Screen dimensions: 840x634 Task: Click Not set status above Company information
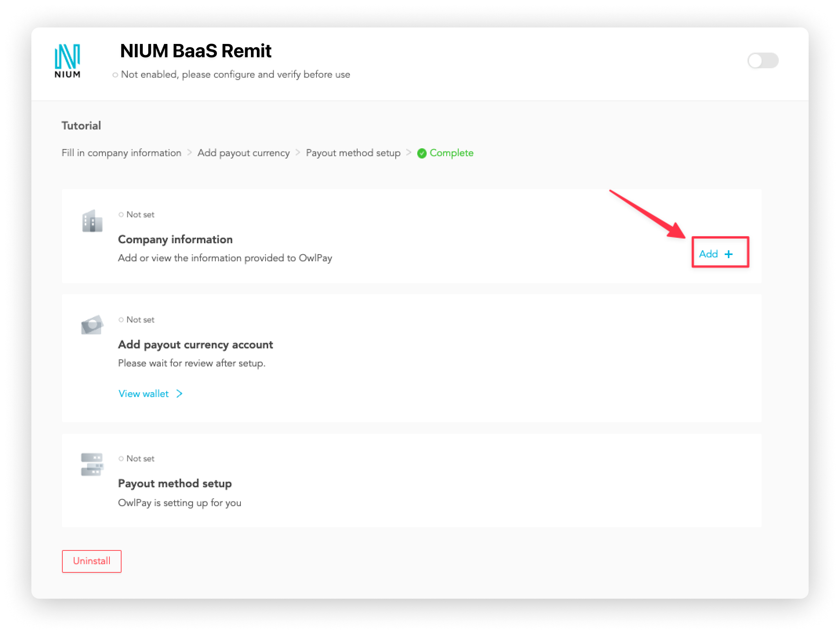click(136, 215)
